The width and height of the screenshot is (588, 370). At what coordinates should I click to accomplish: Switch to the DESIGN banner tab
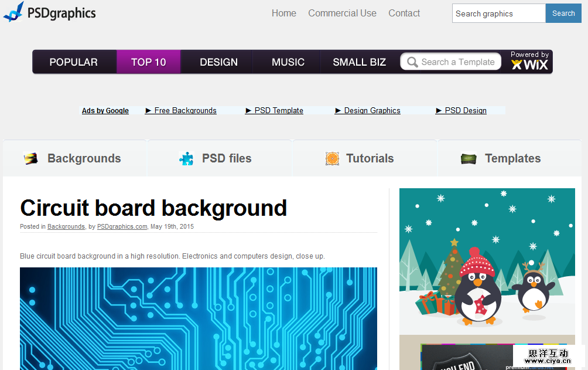(218, 62)
